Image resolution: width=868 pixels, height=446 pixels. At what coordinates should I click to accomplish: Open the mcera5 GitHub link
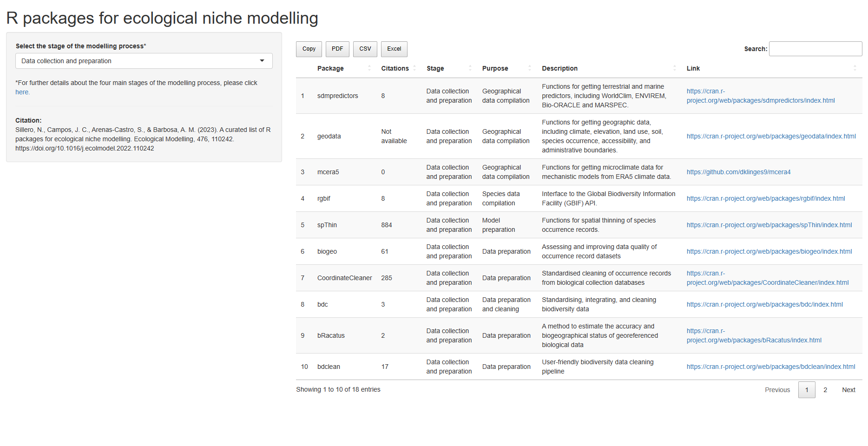738,172
